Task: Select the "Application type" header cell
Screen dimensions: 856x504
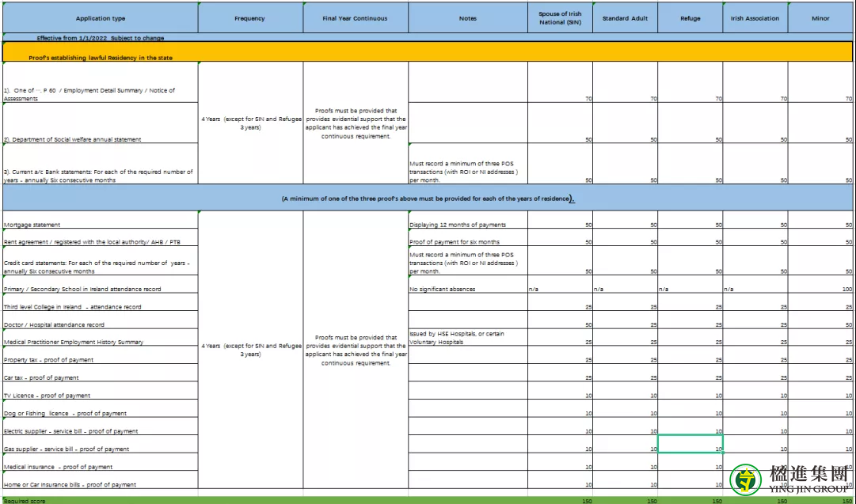Action: 101,18
